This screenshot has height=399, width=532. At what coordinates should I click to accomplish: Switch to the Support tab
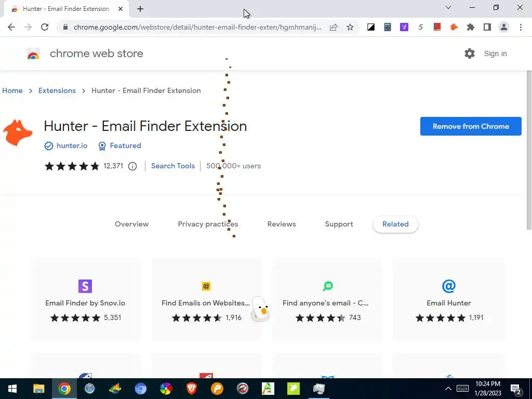pyautogui.click(x=339, y=224)
